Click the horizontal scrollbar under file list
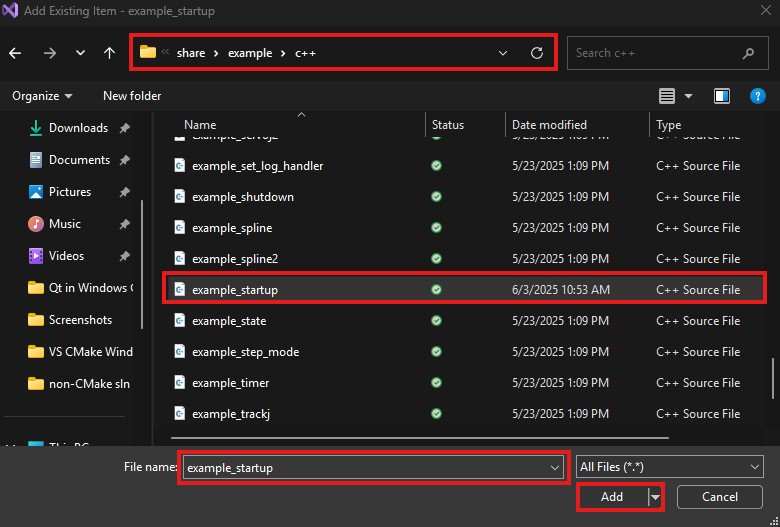Screen dimensions: 780x527 pos(420,438)
